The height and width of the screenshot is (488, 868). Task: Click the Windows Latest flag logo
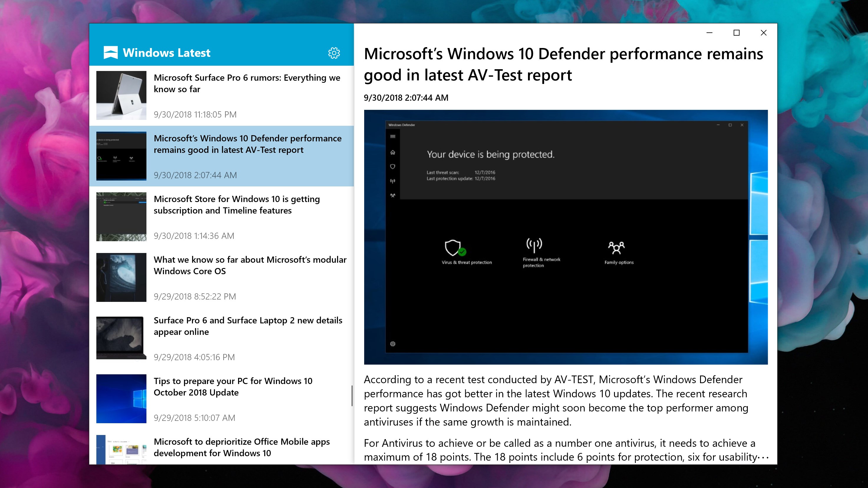click(110, 52)
